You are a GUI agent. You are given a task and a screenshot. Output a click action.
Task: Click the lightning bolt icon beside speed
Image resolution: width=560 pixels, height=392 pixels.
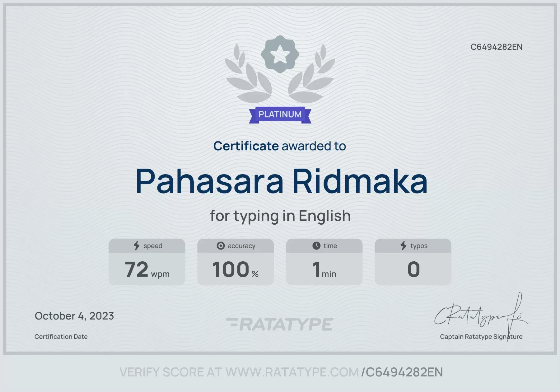pos(137,246)
